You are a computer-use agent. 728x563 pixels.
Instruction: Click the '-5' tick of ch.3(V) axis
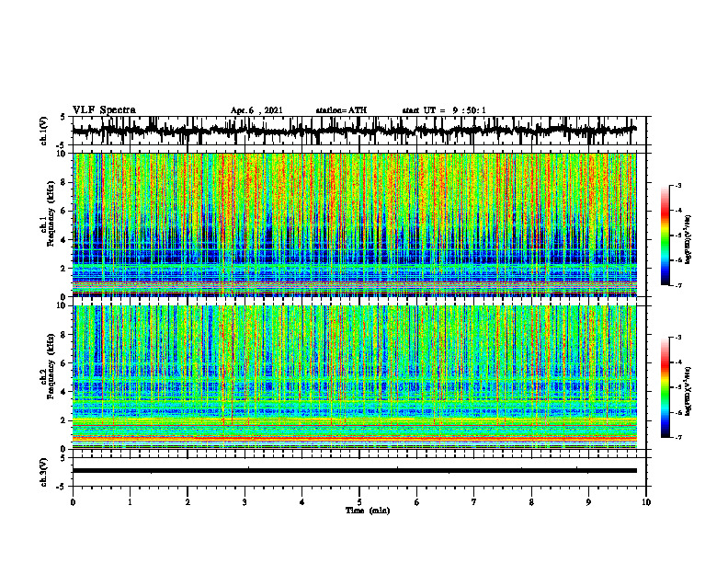[63, 487]
